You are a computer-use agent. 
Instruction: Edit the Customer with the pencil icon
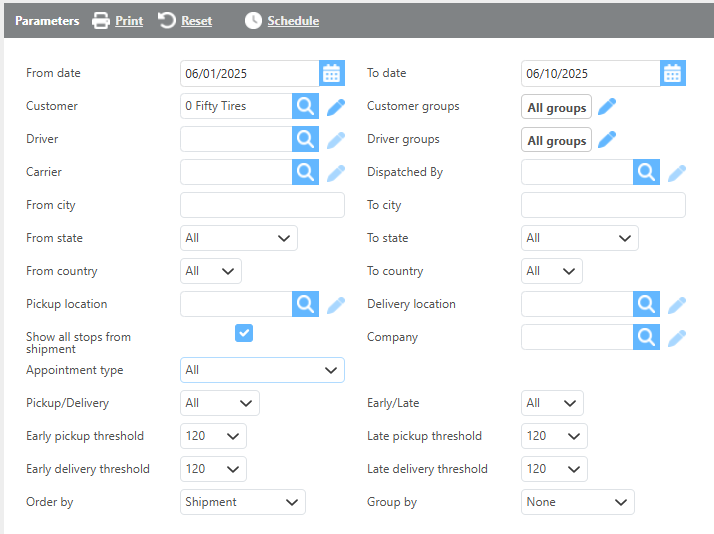[336, 106]
